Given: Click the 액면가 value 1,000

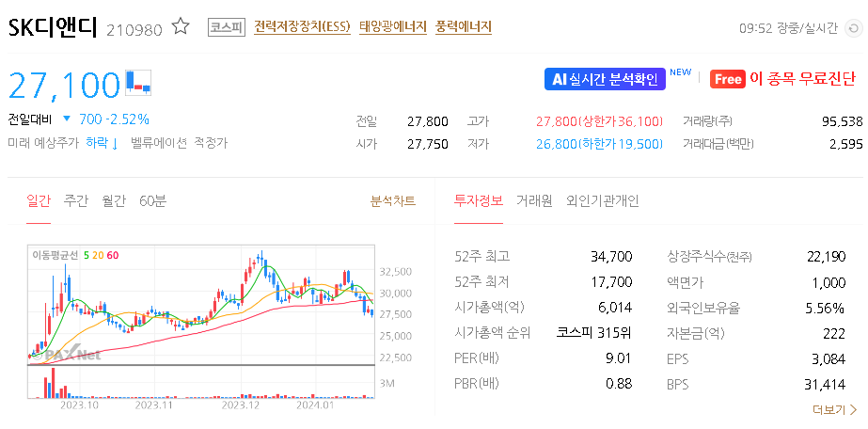Looking at the screenshot, I should 829,282.
